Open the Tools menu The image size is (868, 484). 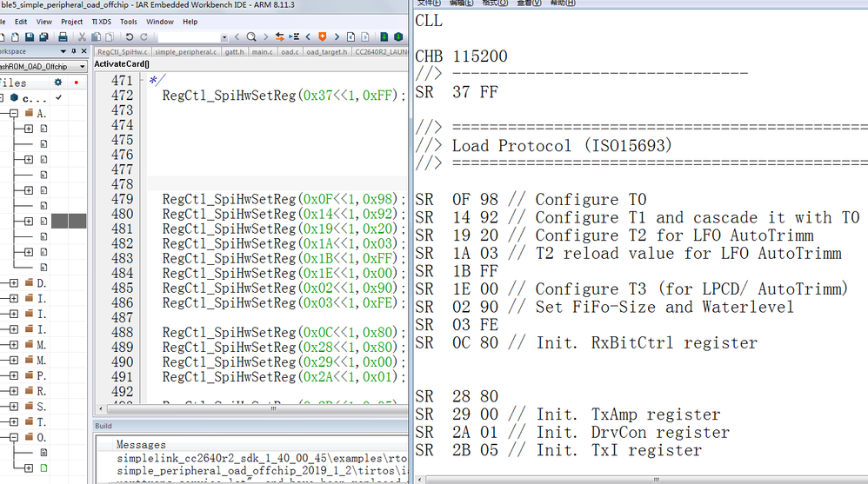click(x=129, y=22)
